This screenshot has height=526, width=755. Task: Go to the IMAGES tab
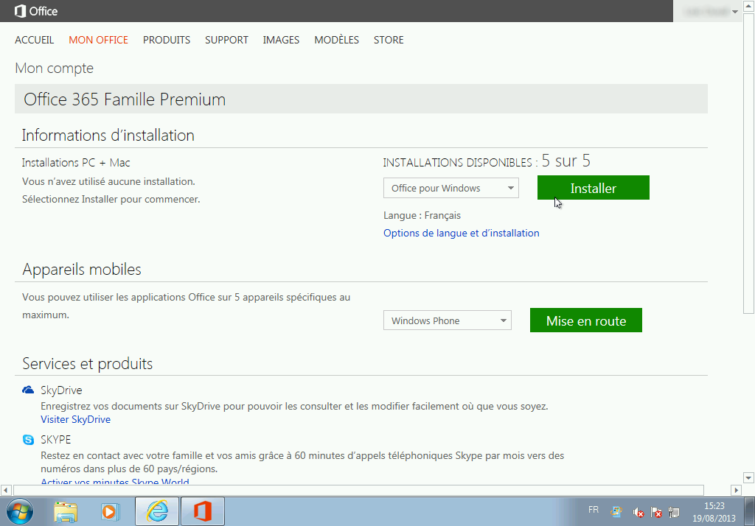(x=281, y=40)
